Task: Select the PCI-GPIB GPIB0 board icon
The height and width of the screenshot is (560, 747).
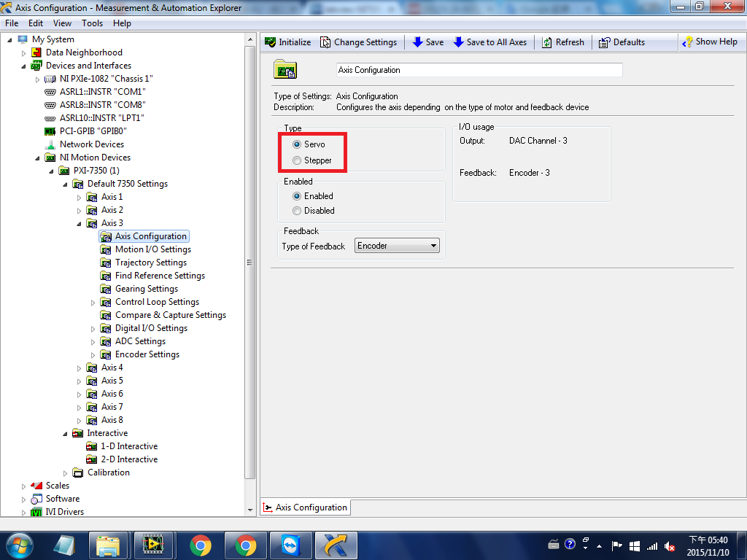Action: (50, 131)
